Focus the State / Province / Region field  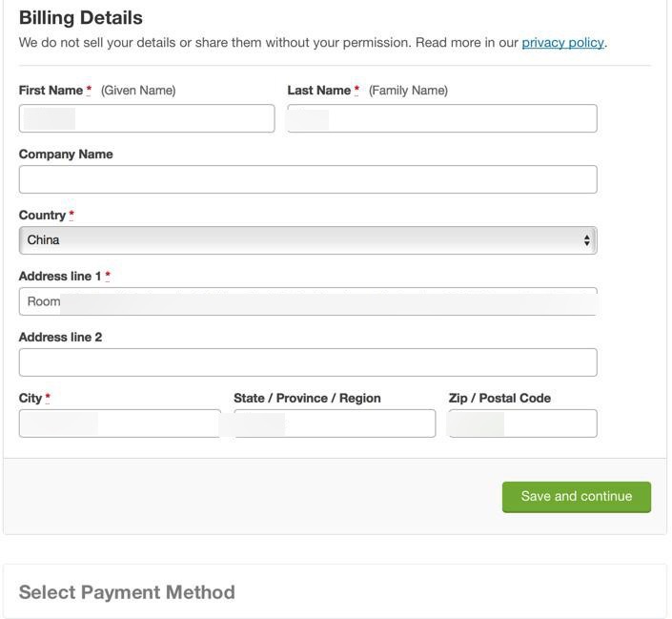pyautogui.click(x=335, y=423)
